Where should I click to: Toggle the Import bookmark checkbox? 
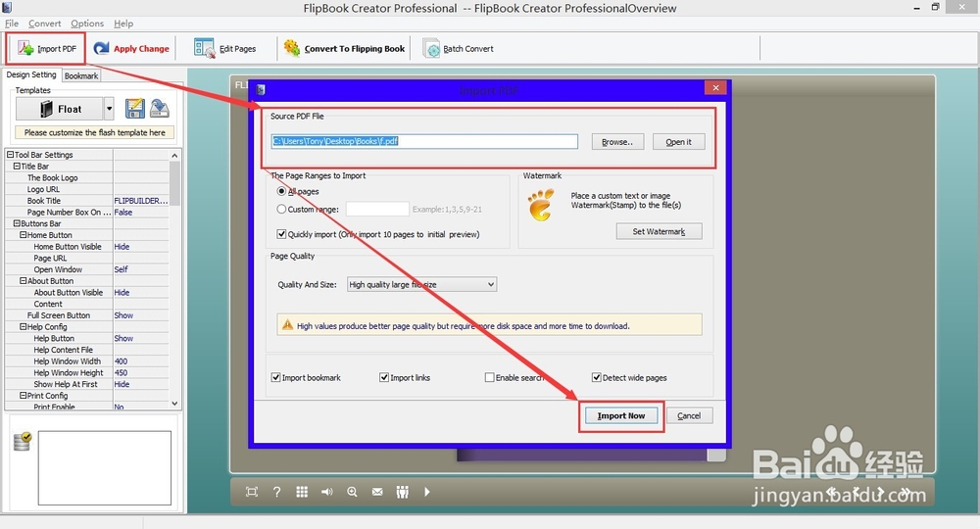(x=275, y=377)
